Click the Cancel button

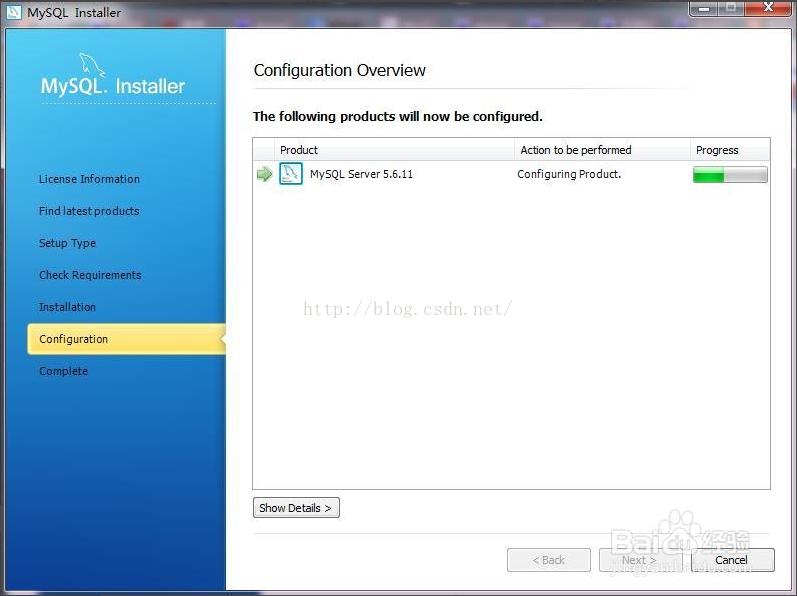[x=732, y=560]
